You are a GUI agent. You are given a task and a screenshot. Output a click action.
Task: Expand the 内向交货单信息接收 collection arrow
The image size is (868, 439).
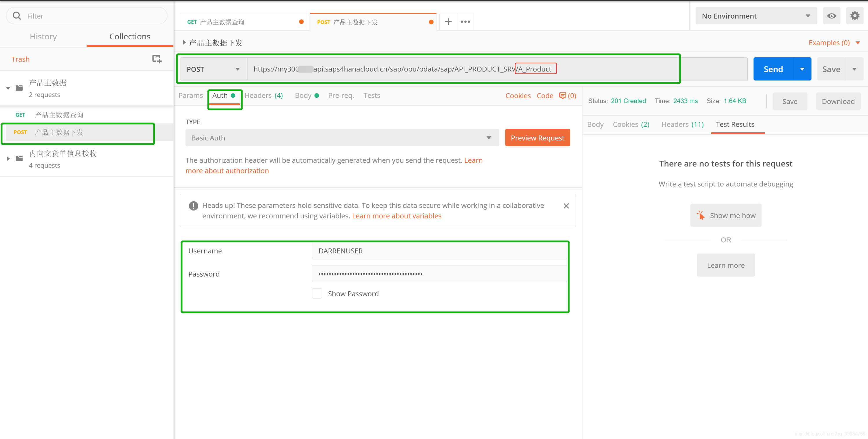tap(8, 159)
